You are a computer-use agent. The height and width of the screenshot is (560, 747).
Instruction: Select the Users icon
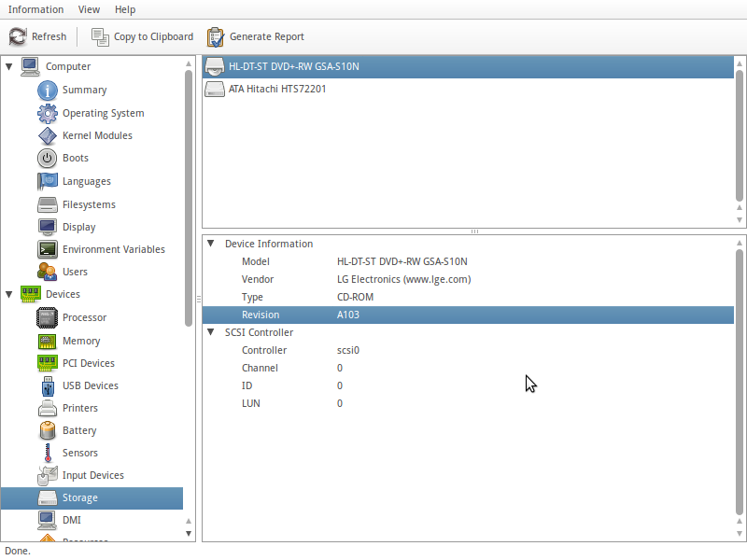click(x=48, y=272)
